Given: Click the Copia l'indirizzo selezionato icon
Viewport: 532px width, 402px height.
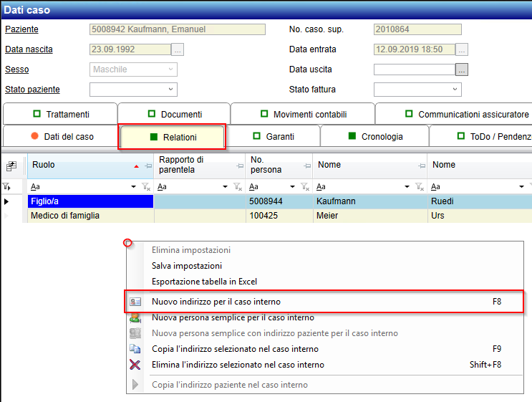Looking at the screenshot, I should [135, 349].
